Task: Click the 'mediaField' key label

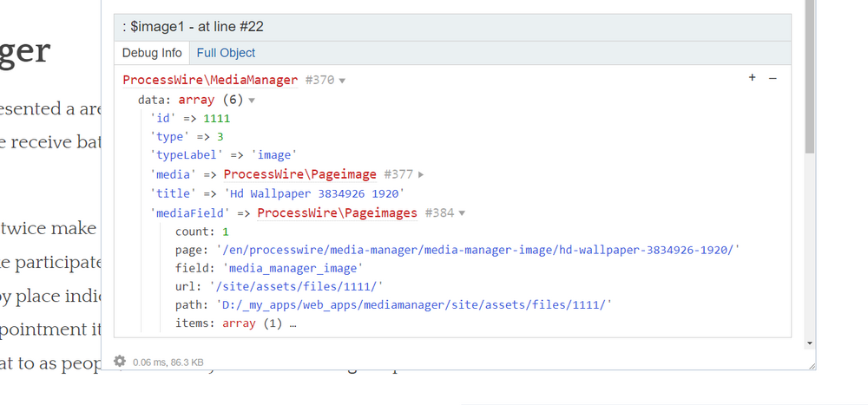Action: 190,213
